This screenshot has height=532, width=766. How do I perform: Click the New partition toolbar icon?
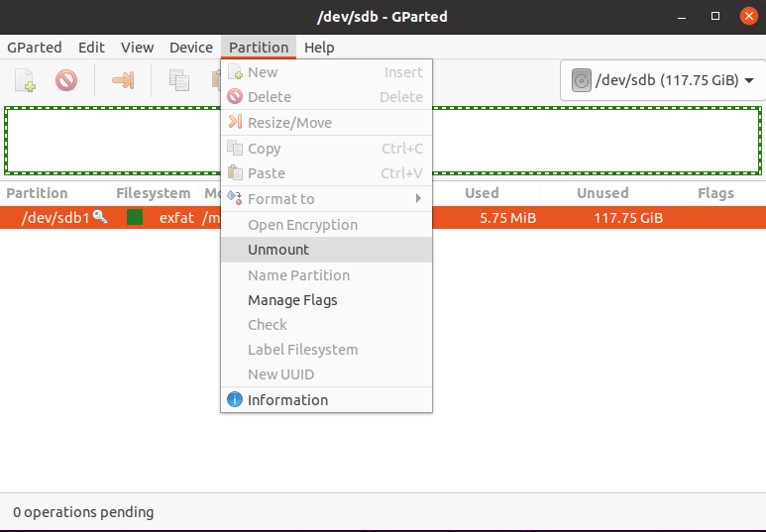click(25, 80)
